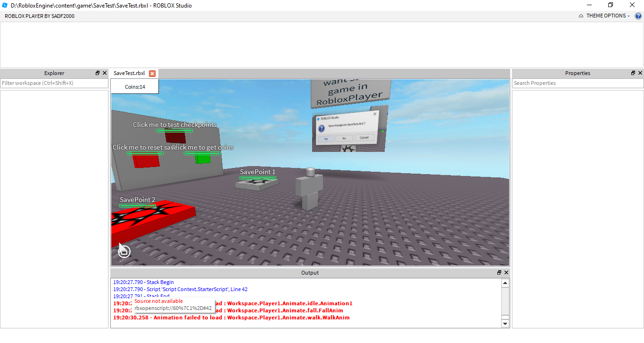Close the Properties panel

(640, 73)
